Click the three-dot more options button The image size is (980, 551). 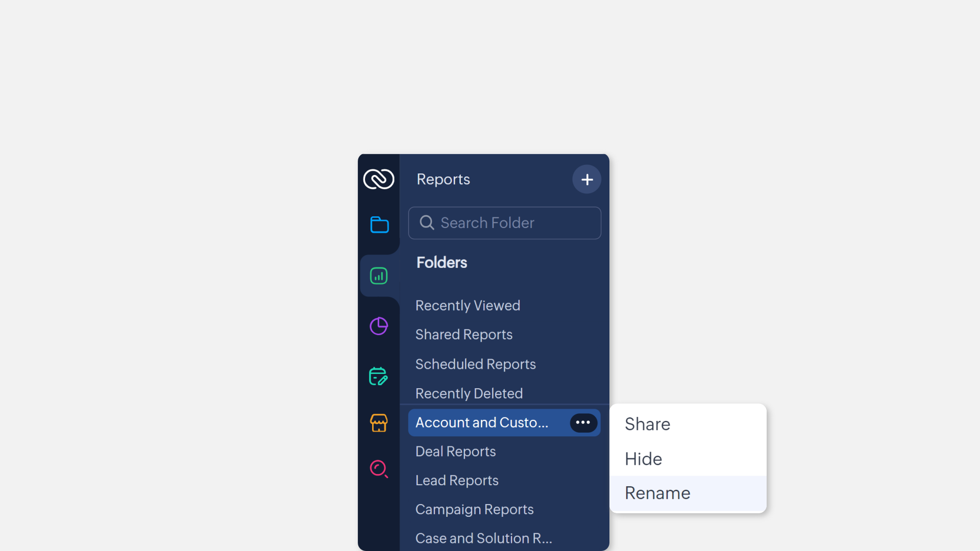tap(583, 422)
